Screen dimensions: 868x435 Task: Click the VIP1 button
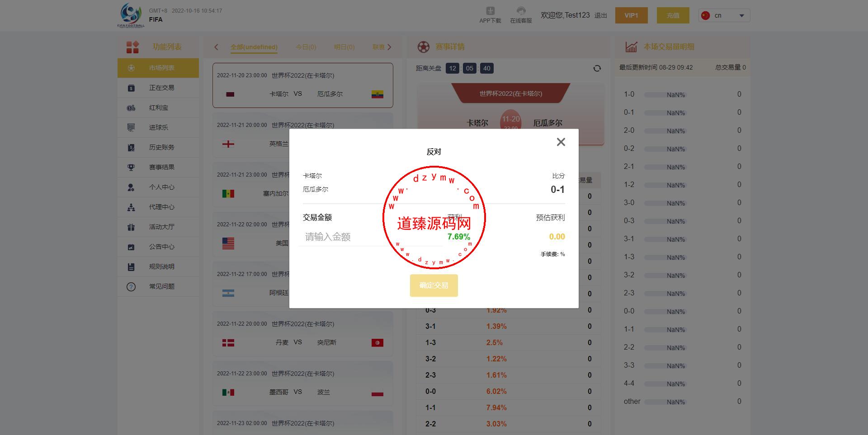click(x=631, y=15)
